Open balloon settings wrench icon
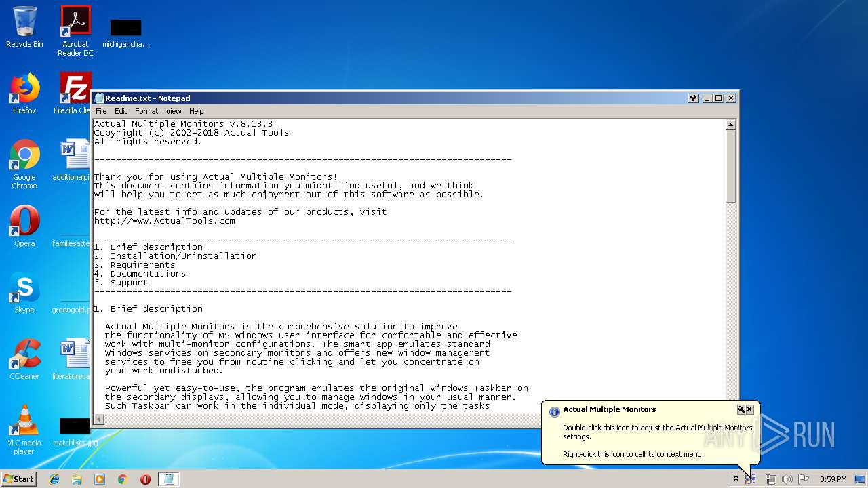Screen dimensions: 868x488 [741, 409]
